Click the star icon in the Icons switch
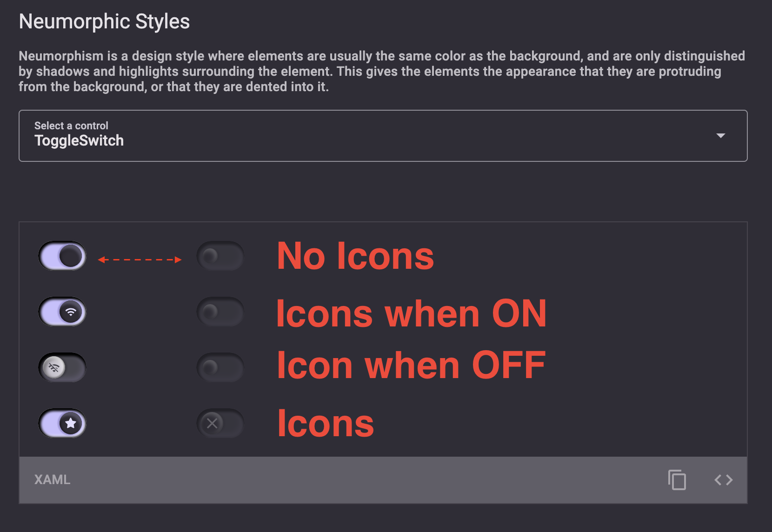The image size is (772, 532). [71, 423]
